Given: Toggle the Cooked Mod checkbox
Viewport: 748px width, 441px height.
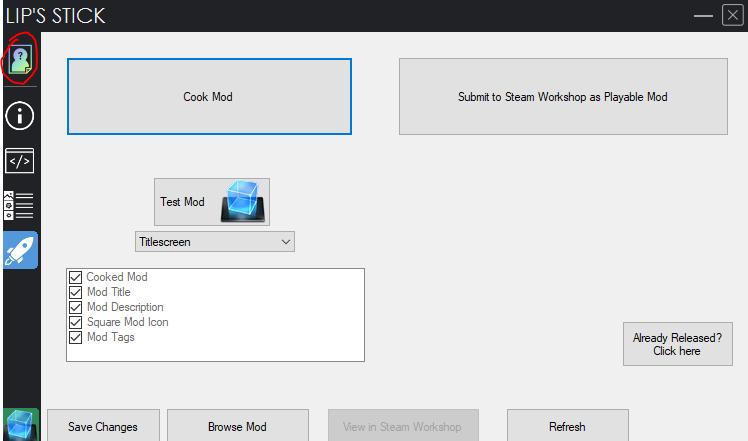Looking at the screenshot, I should [75, 277].
